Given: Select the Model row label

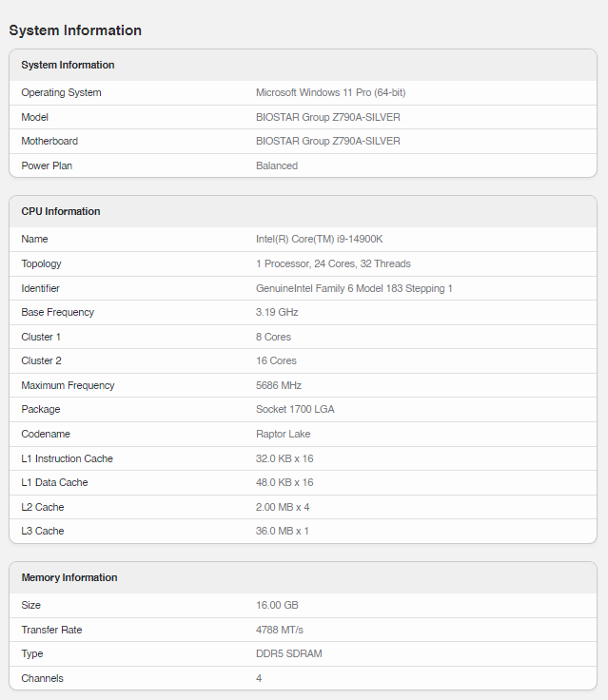Looking at the screenshot, I should pyautogui.click(x=34, y=117).
